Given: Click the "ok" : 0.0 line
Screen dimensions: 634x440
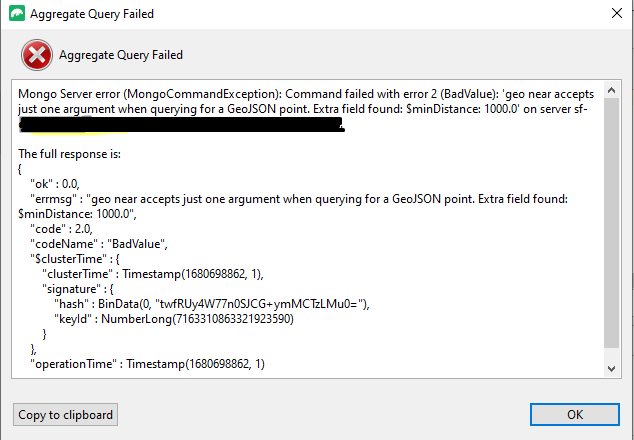Looking at the screenshot, I should pyautogui.click(x=55, y=184).
